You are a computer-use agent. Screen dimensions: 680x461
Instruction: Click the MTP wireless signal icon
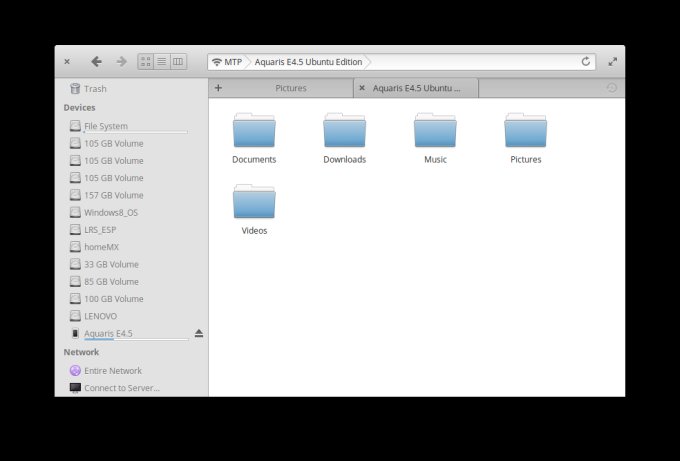click(216, 62)
